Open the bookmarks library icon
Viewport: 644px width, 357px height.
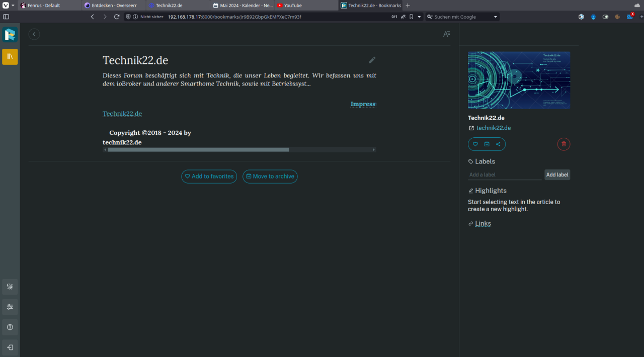[10, 57]
